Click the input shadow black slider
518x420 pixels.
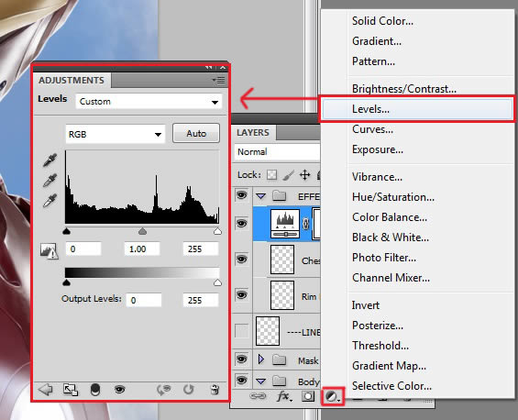click(x=67, y=231)
